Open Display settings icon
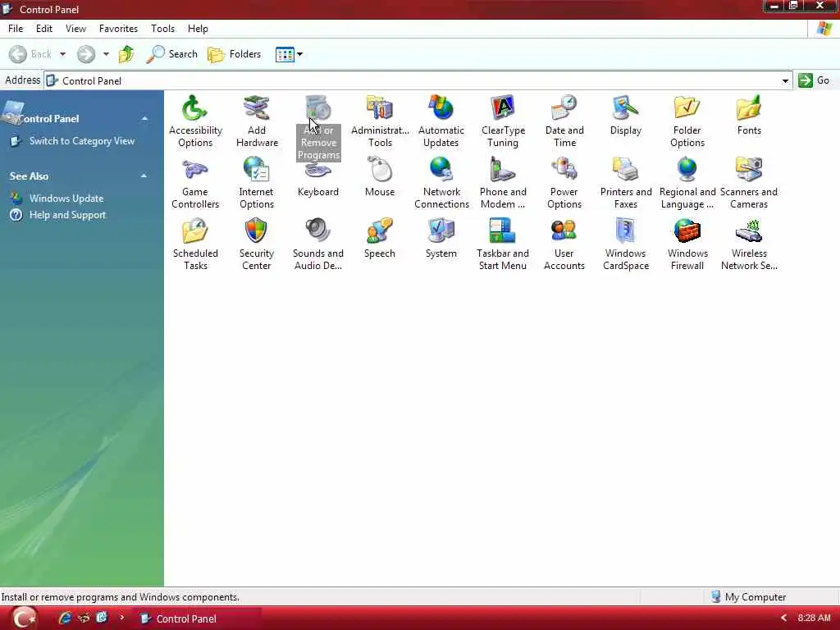The height and width of the screenshot is (630, 840). (x=625, y=115)
